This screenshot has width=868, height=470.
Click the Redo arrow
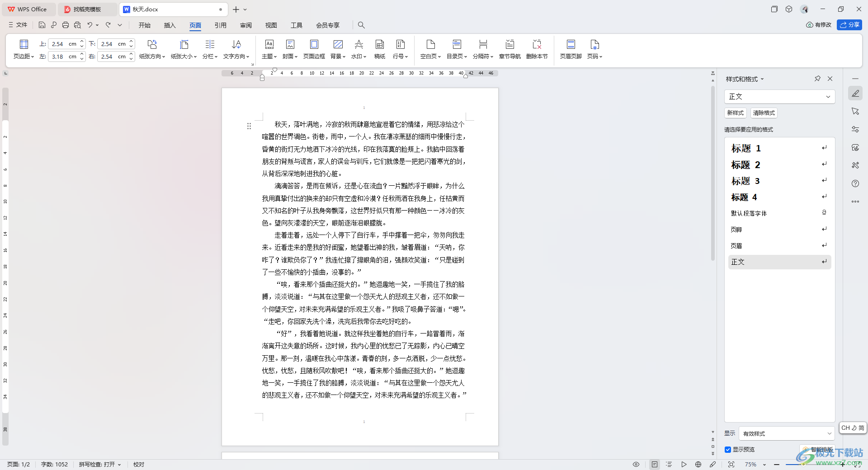point(108,25)
